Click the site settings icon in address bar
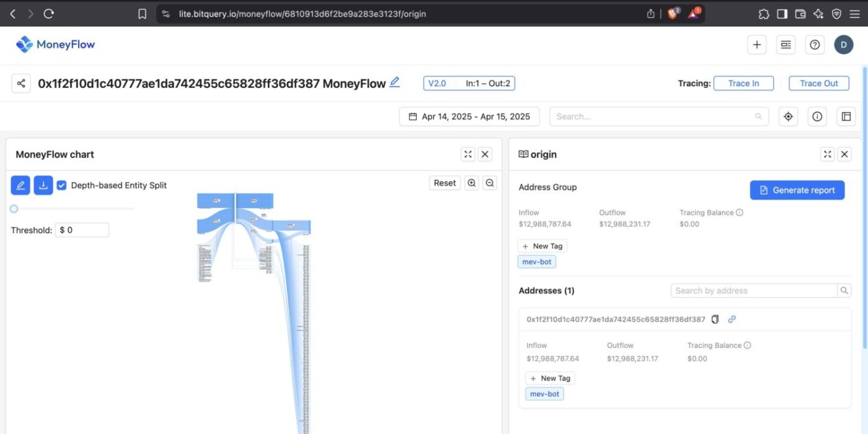Screen dimensions: 868x434 pyautogui.click(x=166, y=14)
